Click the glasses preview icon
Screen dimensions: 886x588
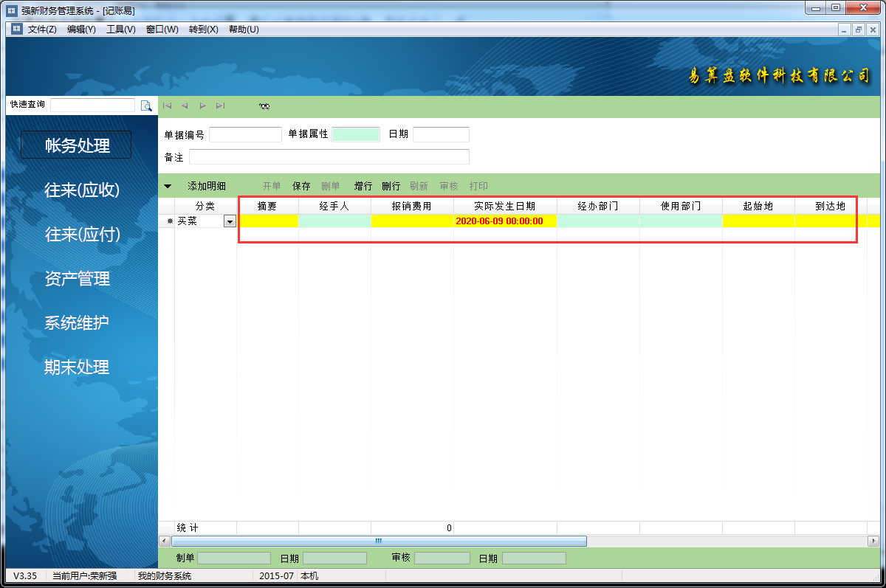[x=264, y=106]
